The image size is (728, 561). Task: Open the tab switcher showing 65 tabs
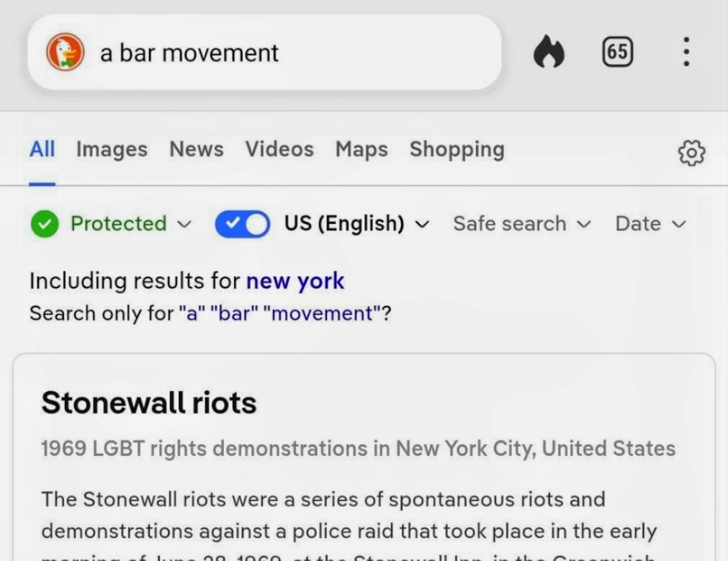pos(617,52)
